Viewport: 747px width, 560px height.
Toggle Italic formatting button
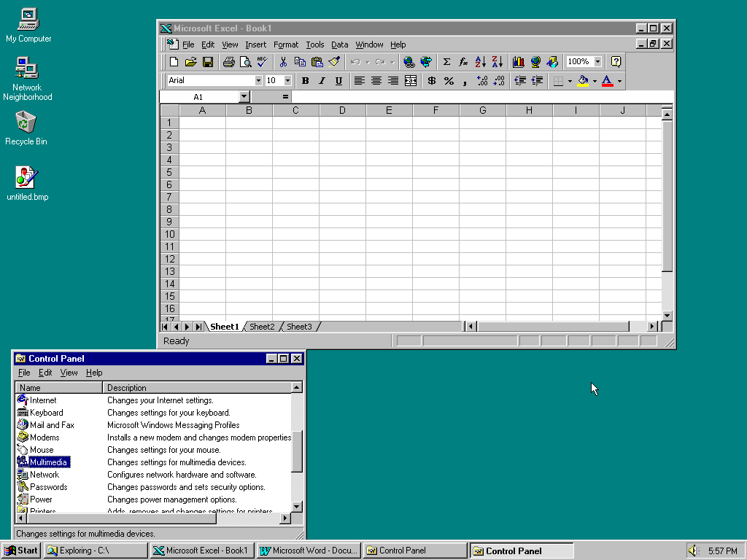click(x=322, y=81)
